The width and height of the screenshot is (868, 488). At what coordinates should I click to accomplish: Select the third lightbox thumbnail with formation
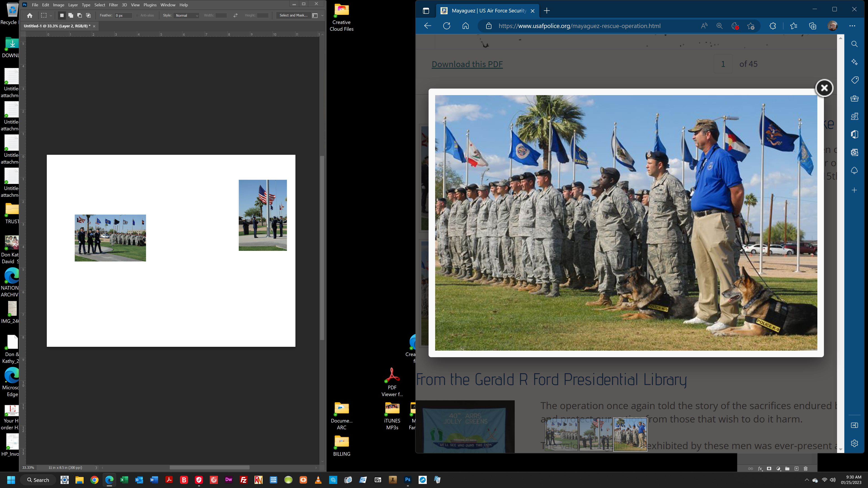(630, 434)
